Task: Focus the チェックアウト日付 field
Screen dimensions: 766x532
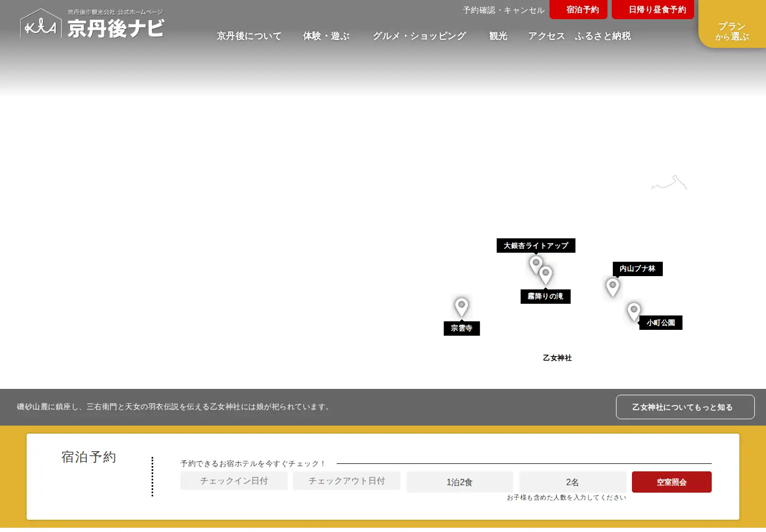Action: click(347, 481)
